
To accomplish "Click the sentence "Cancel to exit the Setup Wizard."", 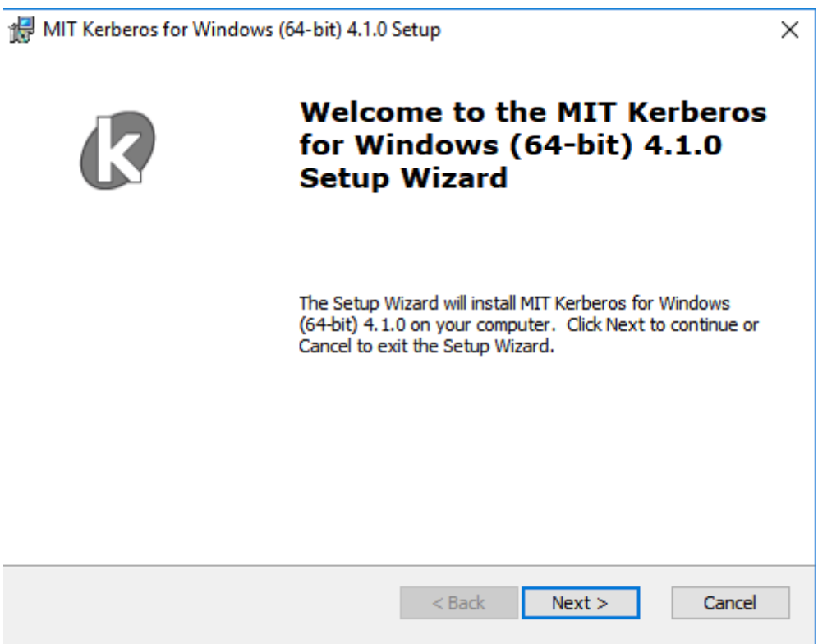I will (x=426, y=346).
